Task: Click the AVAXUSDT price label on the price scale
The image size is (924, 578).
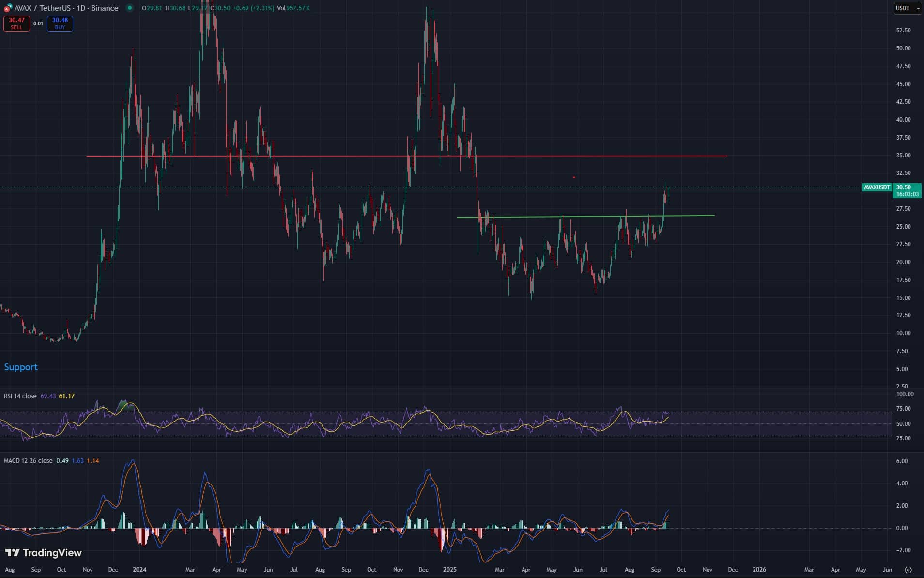Action: pos(877,187)
